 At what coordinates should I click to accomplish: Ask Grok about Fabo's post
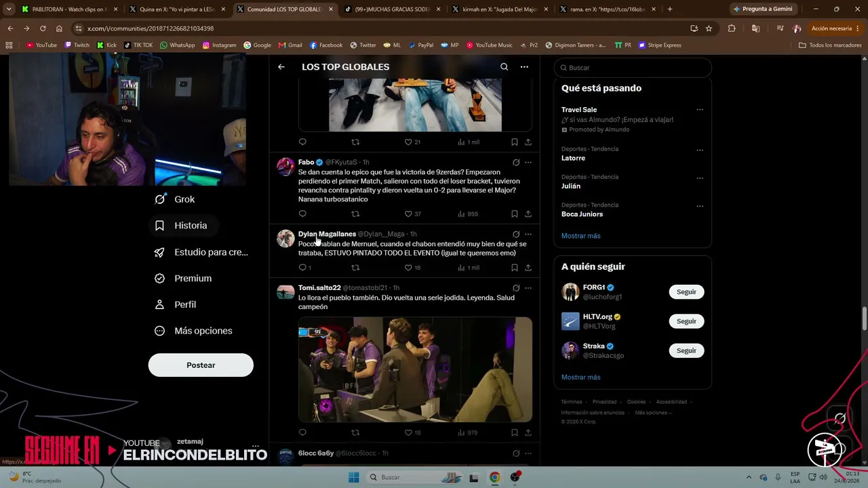516,163
